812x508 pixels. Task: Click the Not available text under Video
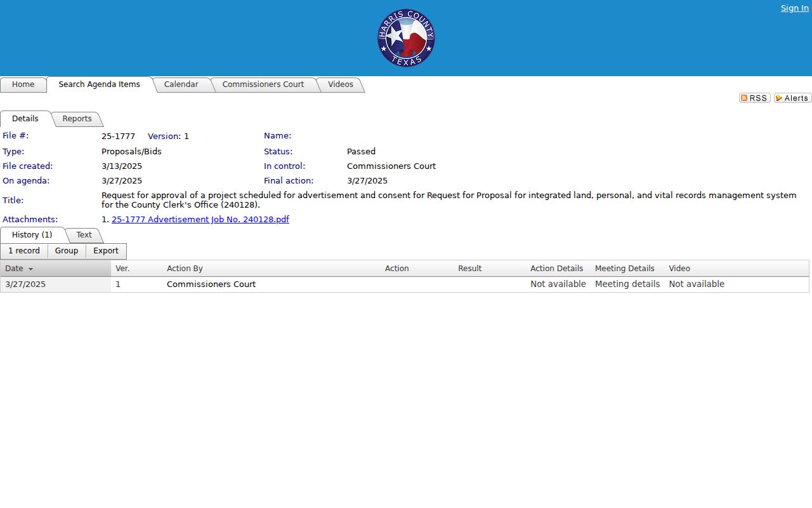(697, 284)
